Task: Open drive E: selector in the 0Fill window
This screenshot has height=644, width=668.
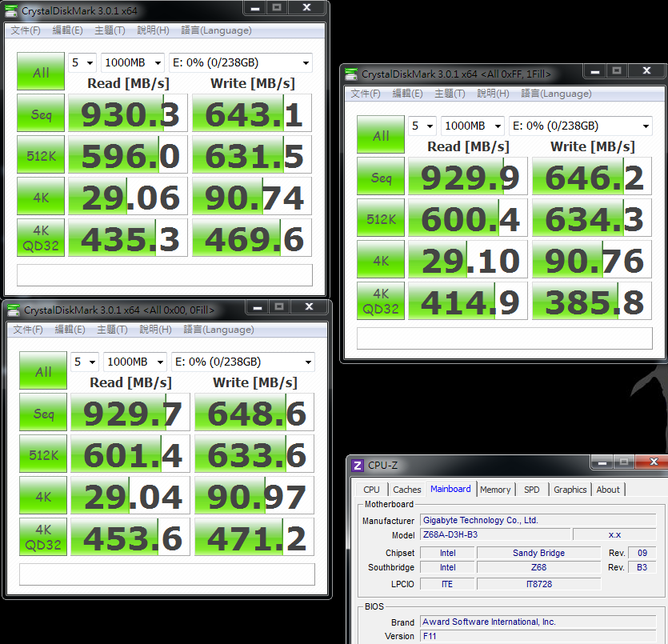Action: tap(243, 362)
